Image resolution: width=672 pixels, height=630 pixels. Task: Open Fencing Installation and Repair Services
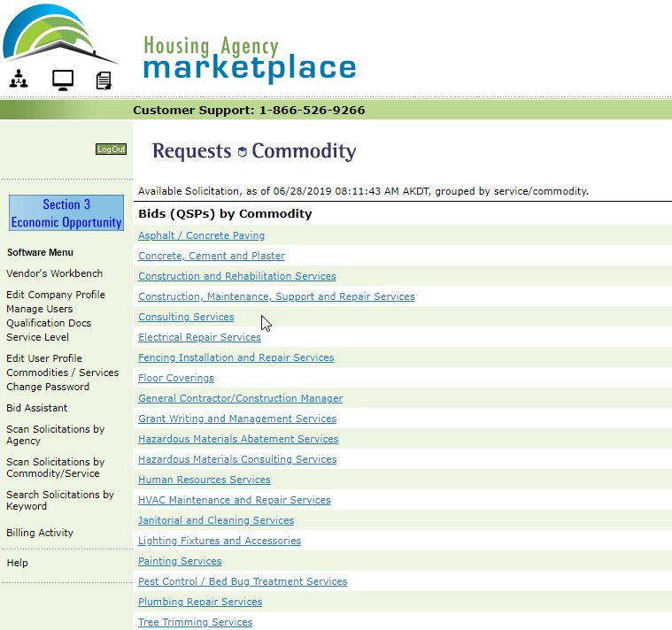(236, 357)
